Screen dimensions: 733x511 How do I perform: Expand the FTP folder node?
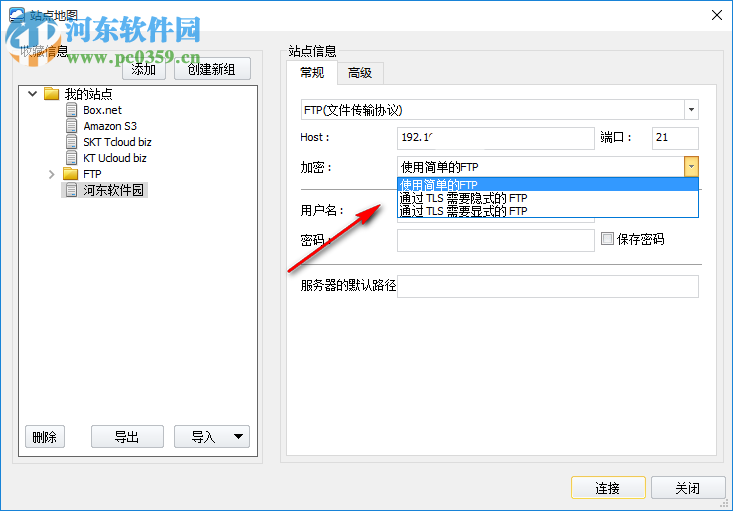pyautogui.click(x=51, y=174)
